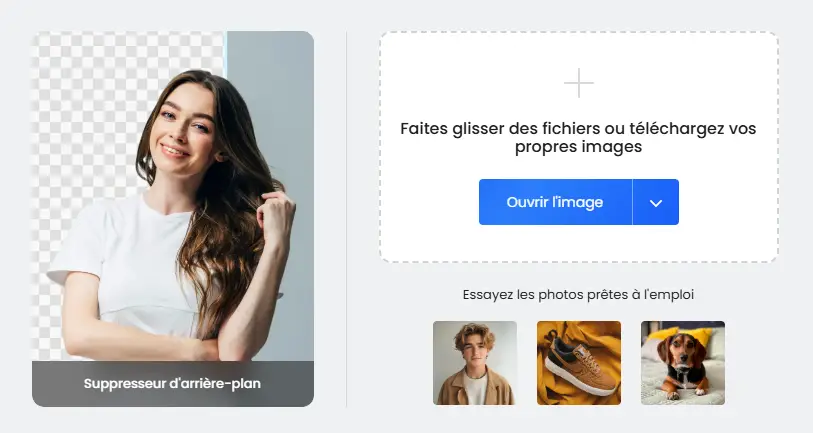Click the plus icon in the upload zone
Screen dimensions: 813x433
(579, 83)
